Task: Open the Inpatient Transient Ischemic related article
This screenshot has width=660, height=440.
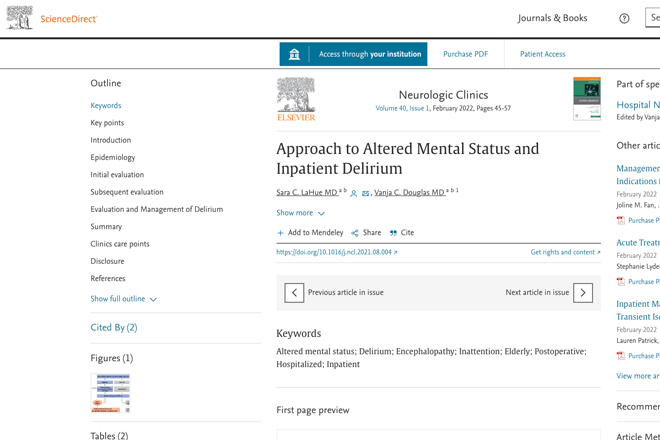Action: (638, 310)
